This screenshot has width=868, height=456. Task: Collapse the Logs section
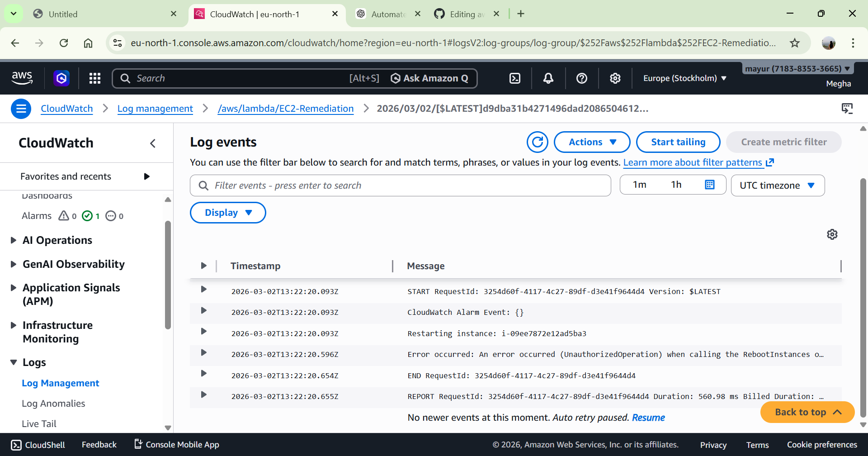tap(14, 362)
